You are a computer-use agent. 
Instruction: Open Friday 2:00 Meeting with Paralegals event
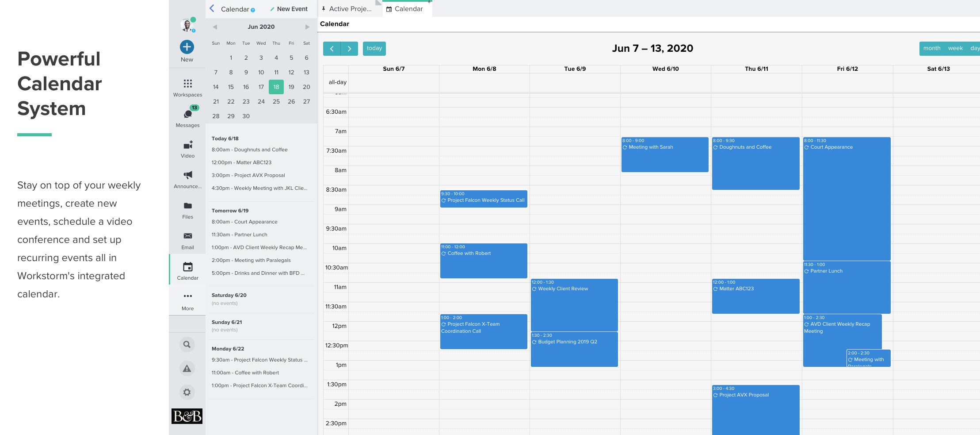868,358
